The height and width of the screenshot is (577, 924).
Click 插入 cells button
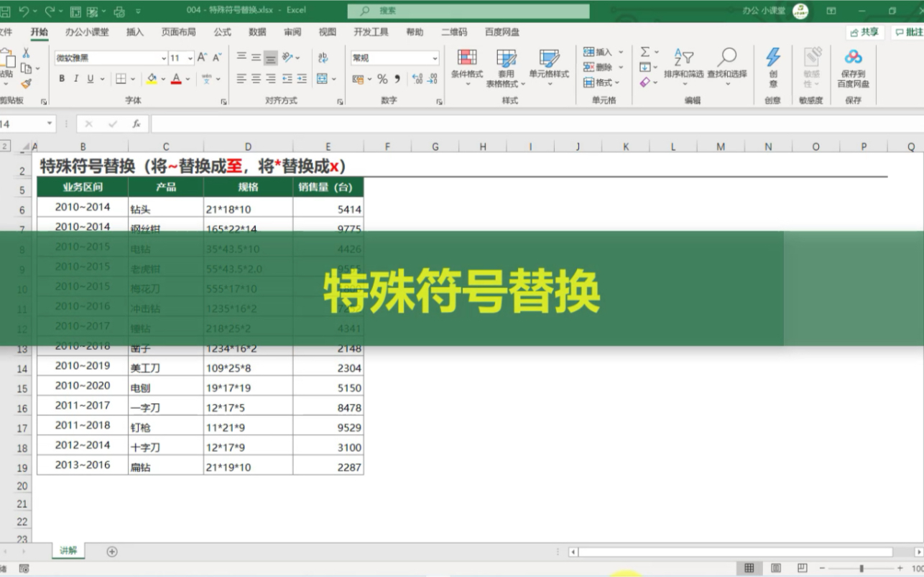click(x=603, y=52)
